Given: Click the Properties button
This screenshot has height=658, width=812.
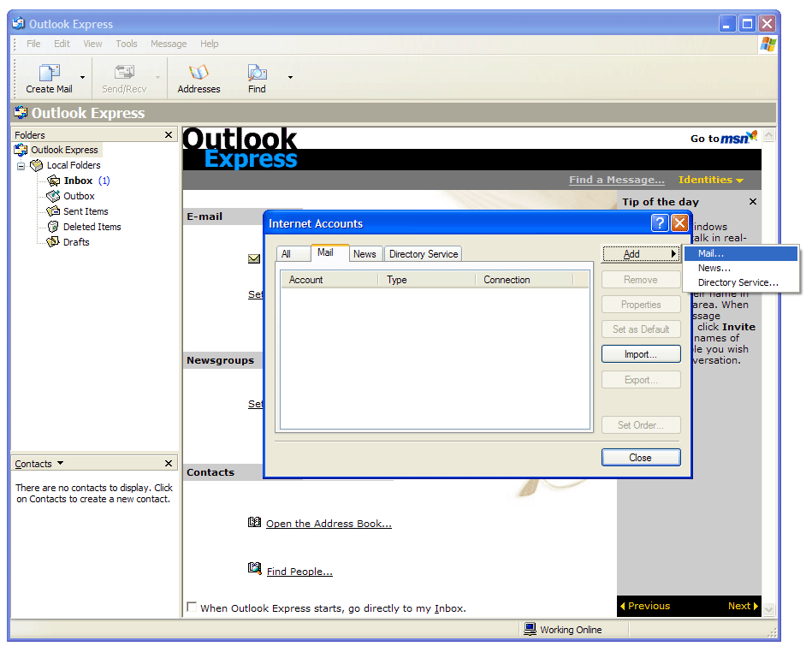Looking at the screenshot, I should (x=641, y=305).
